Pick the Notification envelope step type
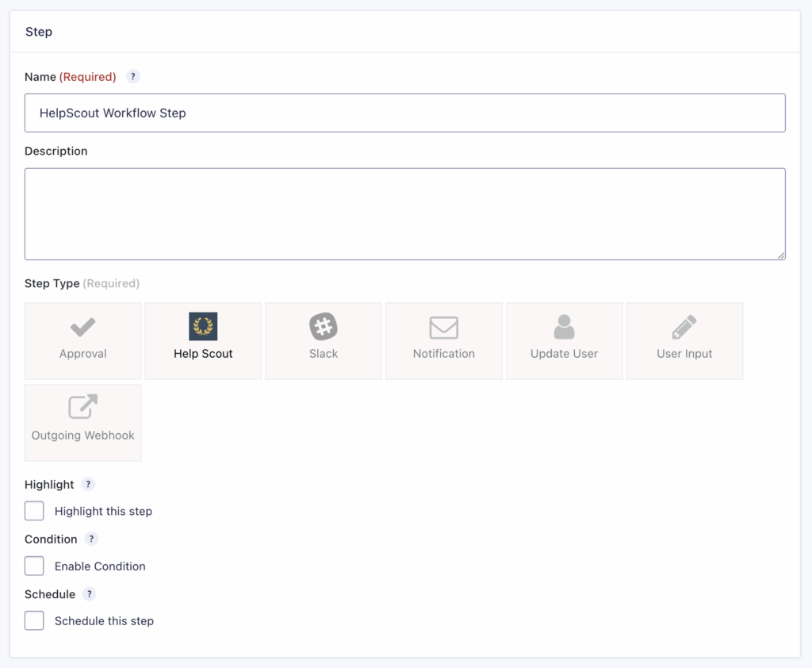This screenshot has width=812, height=668. (444, 340)
